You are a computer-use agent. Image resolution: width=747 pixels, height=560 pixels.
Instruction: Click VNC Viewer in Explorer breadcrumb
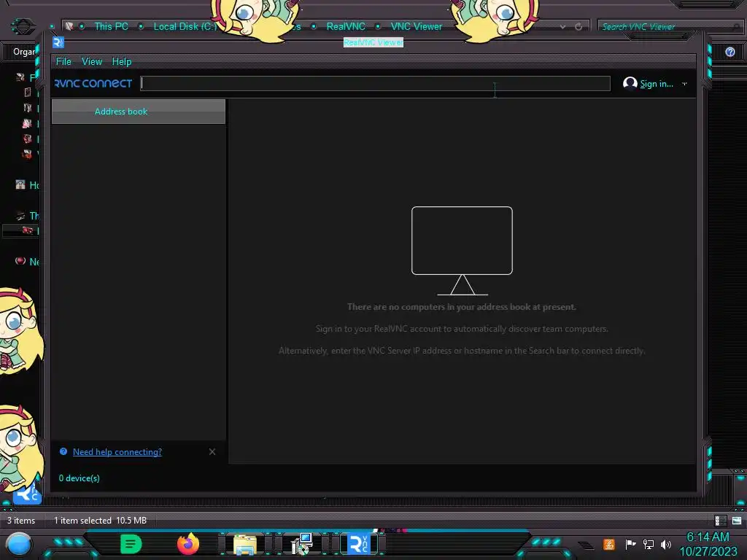click(417, 27)
